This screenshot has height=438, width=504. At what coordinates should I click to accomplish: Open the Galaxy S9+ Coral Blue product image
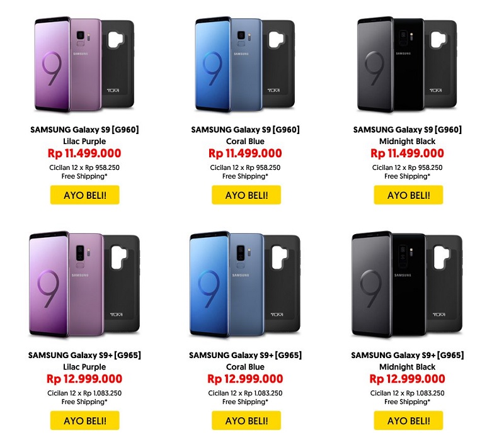click(245, 284)
